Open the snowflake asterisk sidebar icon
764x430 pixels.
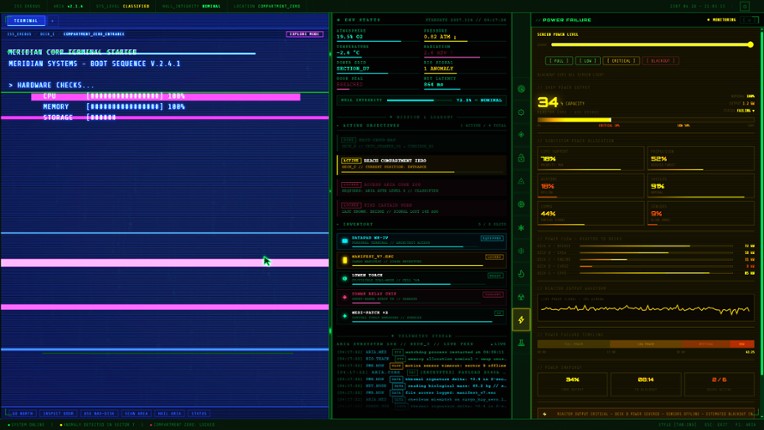tap(521, 227)
